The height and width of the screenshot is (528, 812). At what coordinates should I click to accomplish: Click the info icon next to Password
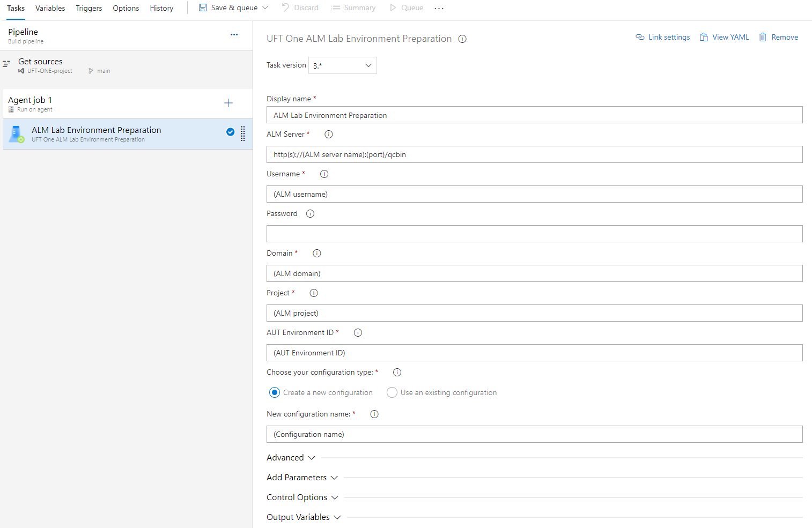[x=310, y=214]
